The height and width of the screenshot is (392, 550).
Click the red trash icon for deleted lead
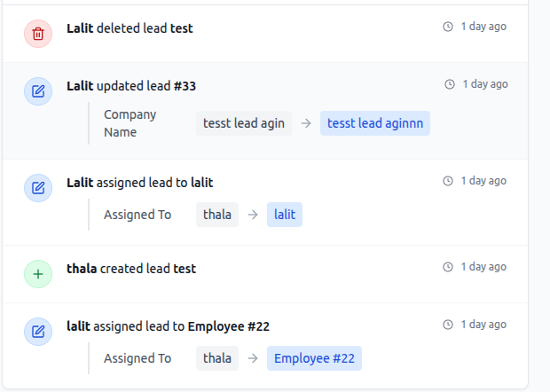(x=37, y=34)
